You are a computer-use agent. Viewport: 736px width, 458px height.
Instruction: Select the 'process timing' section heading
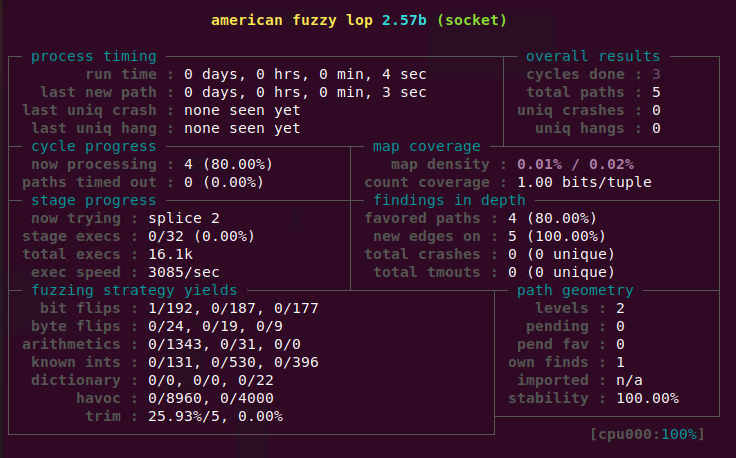pos(93,56)
